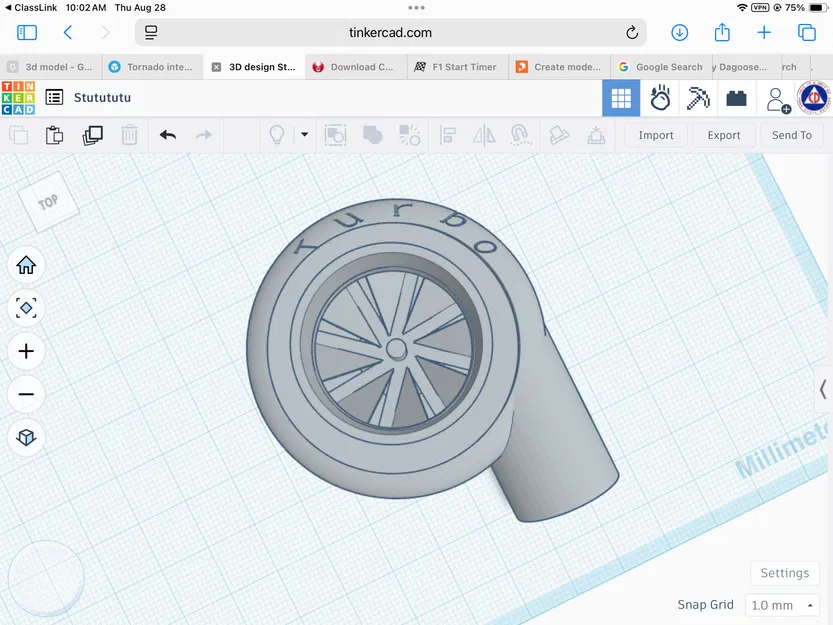The image size is (833, 625).
Task: Fit view to selection with sidebar icon
Action: click(x=26, y=308)
